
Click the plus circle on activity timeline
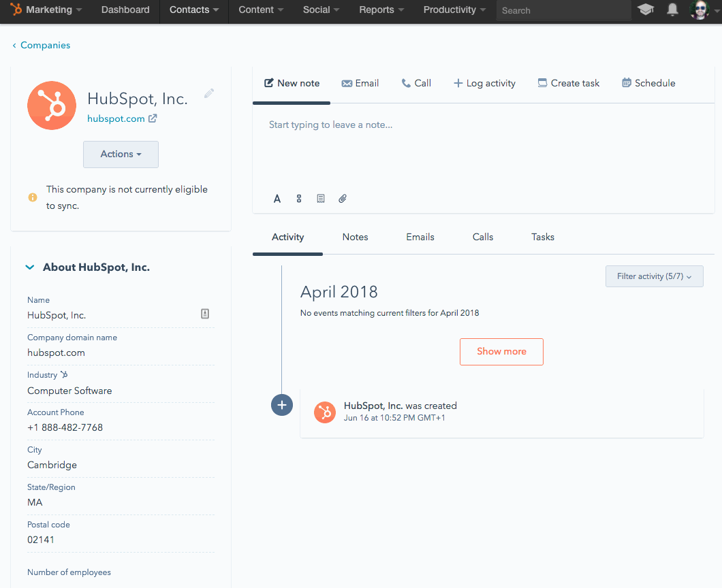(x=282, y=405)
